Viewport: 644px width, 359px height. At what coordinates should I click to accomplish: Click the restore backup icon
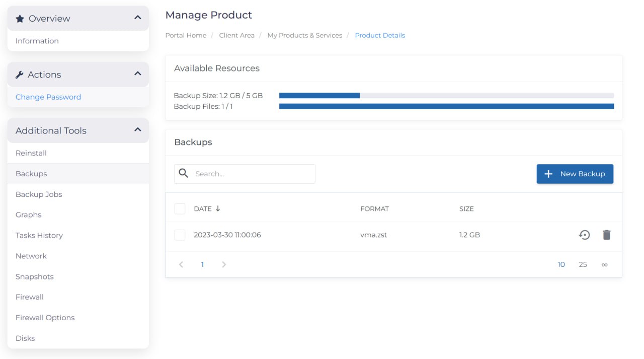click(x=584, y=235)
